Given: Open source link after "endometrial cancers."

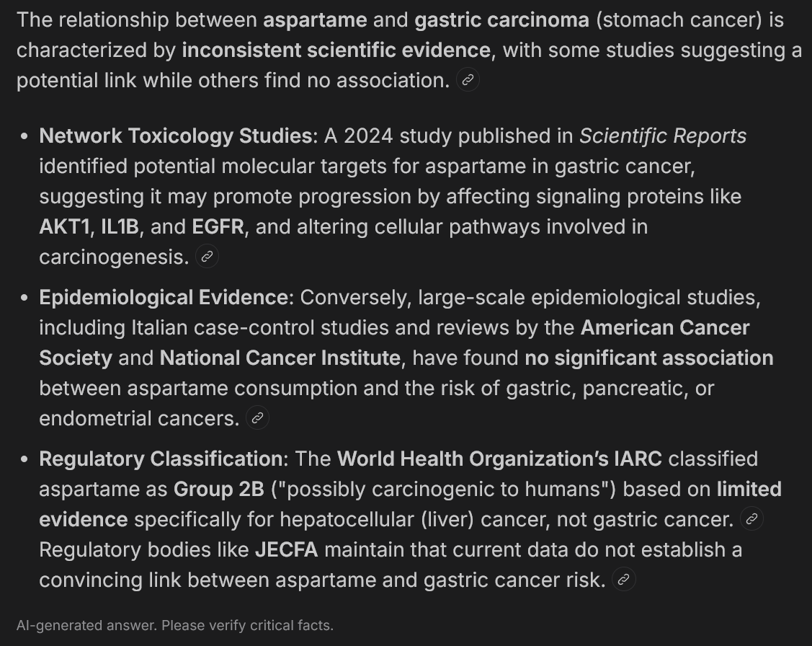Looking at the screenshot, I should [x=257, y=418].
